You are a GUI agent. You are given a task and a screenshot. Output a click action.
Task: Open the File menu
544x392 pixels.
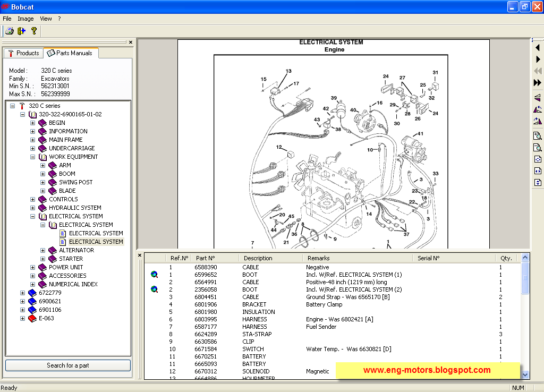point(7,19)
